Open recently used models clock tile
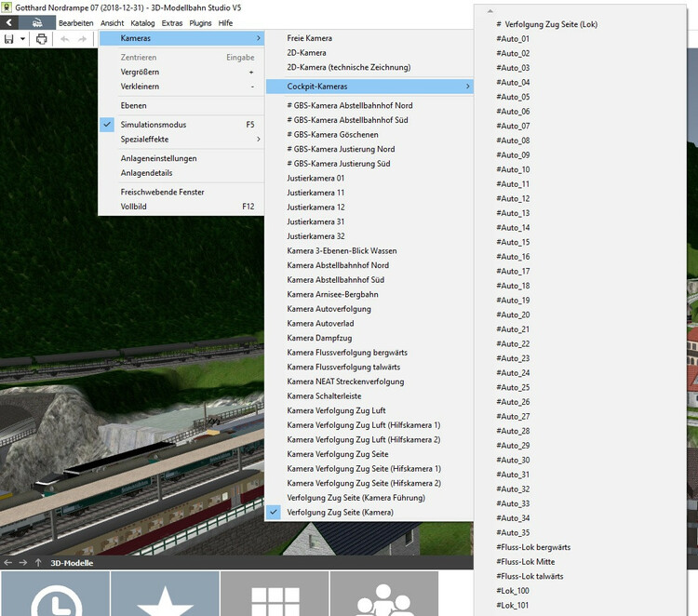 click(55, 596)
